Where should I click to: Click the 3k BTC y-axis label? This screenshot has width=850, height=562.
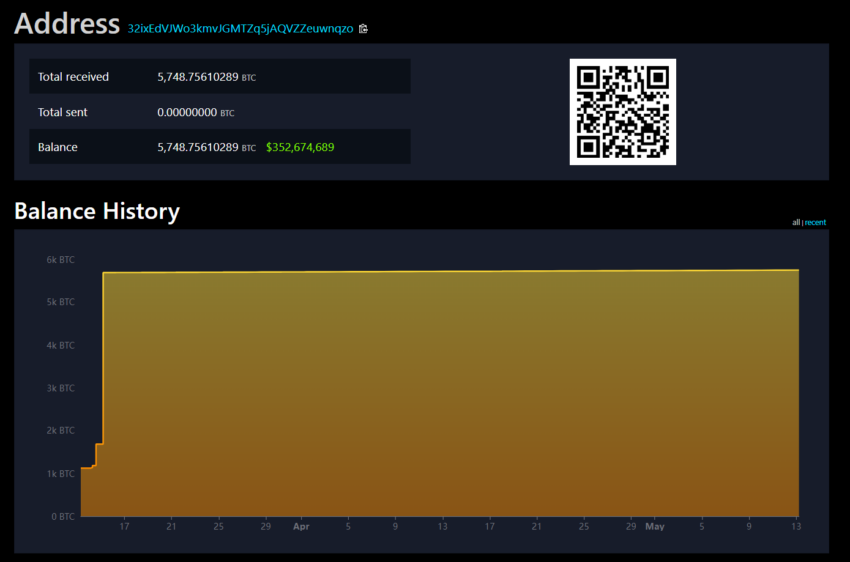[x=60, y=388]
